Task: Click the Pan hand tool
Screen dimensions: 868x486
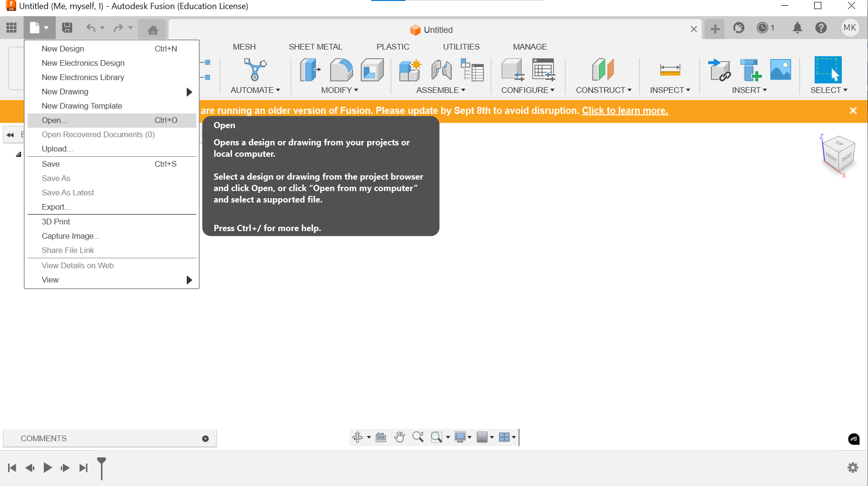Action: coord(399,437)
